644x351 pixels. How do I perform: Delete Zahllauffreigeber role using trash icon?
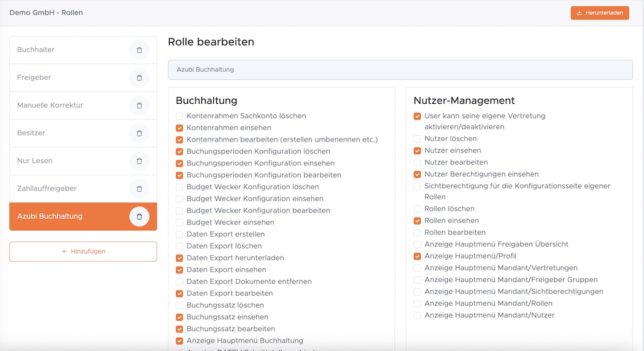click(139, 189)
